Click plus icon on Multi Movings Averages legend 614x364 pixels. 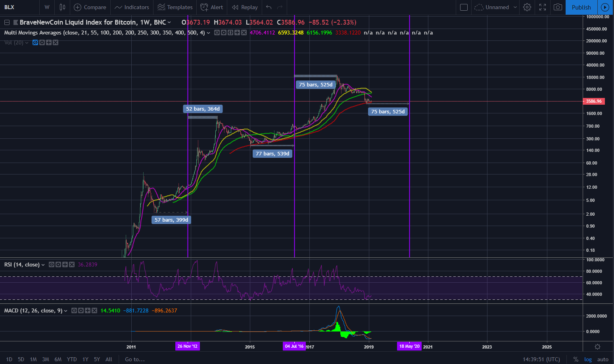click(x=237, y=33)
